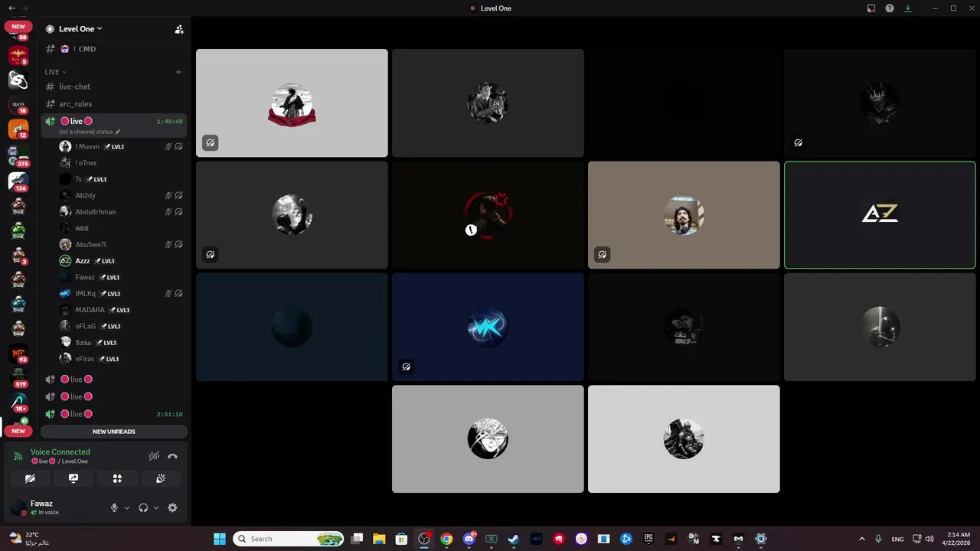Deafen with headphones icon
This screenshot has width=980, height=551.
[143, 507]
